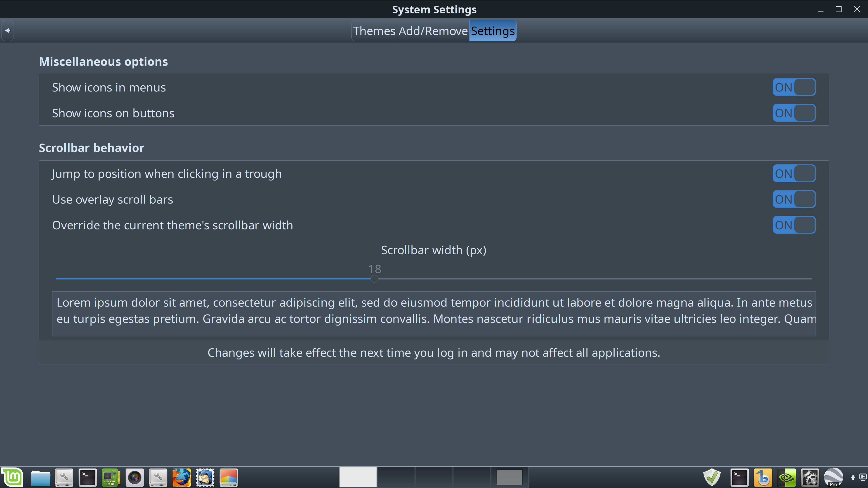Open the terminal icon beside the shield

(x=740, y=478)
